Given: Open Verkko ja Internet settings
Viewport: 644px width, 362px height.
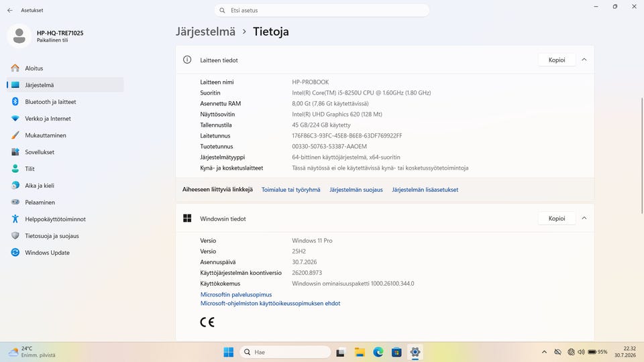Looking at the screenshot, I should (65, 119).
